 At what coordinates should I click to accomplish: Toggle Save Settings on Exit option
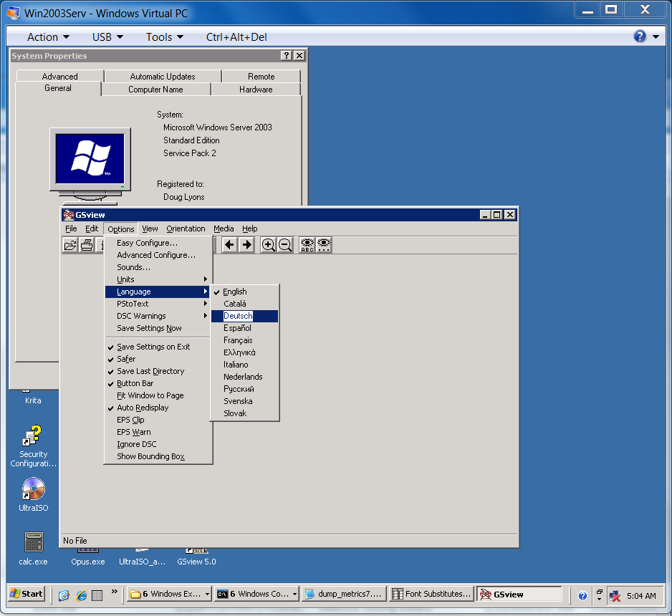pos(153,347)
